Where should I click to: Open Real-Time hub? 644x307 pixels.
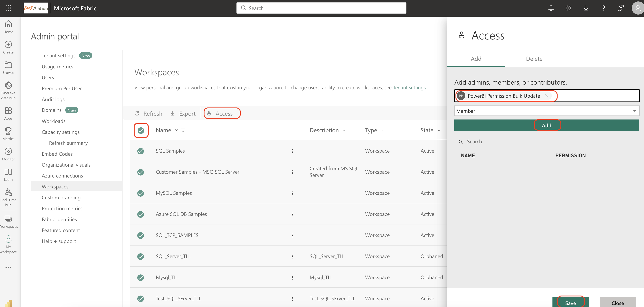(8, 197)
